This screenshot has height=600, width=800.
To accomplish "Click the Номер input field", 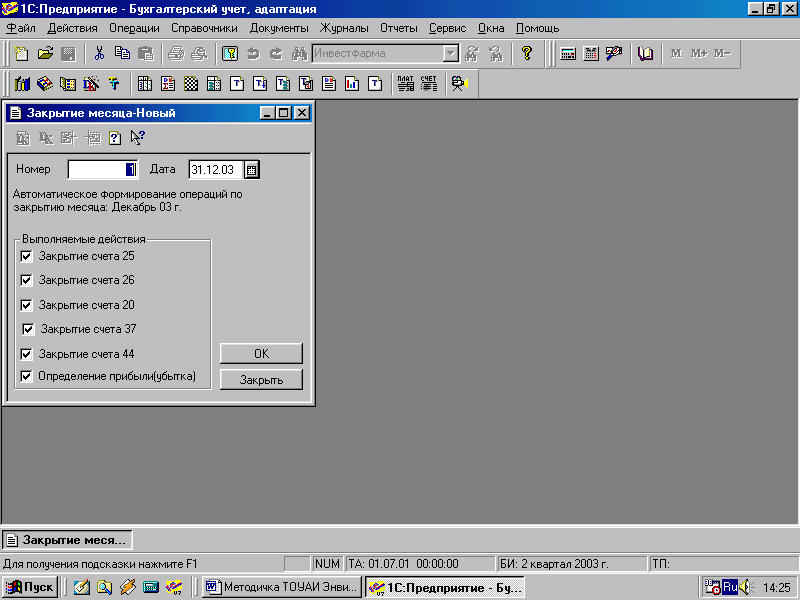I will click(103, 170).
